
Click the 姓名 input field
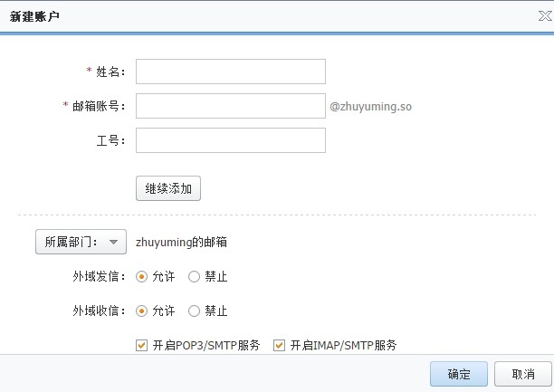[230, 72]
